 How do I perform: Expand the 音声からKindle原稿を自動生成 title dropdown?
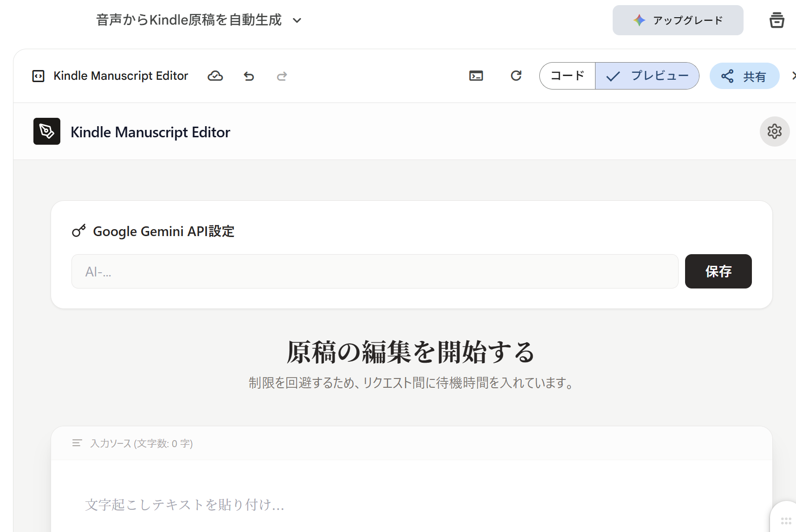point(297,20)
